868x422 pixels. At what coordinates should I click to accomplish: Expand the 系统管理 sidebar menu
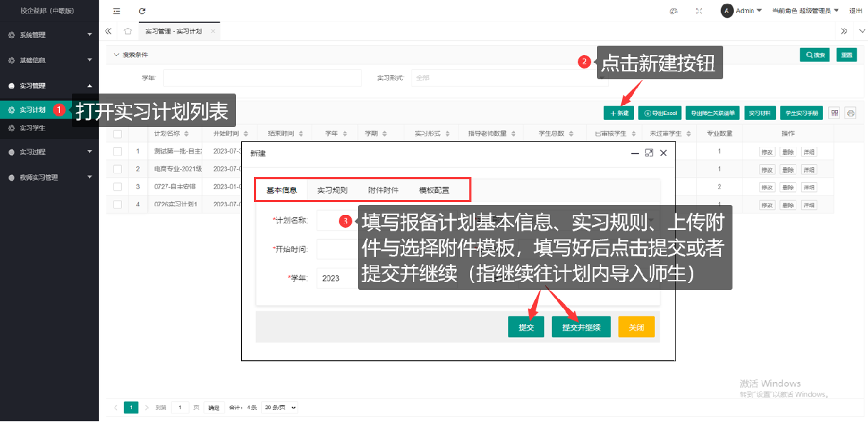[49, 35]
